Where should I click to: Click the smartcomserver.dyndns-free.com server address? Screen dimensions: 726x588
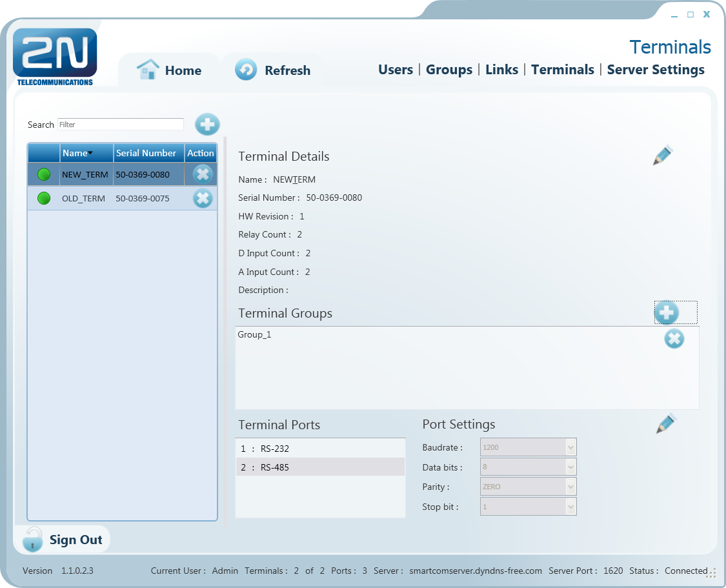[x=476, y=571]
